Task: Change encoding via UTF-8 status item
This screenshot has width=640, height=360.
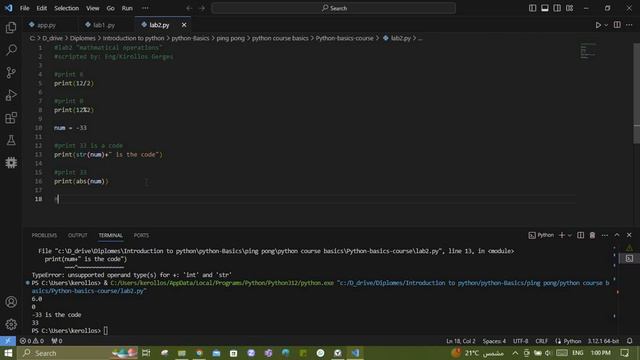Action: pyautogui.click(x=520, y=341)
